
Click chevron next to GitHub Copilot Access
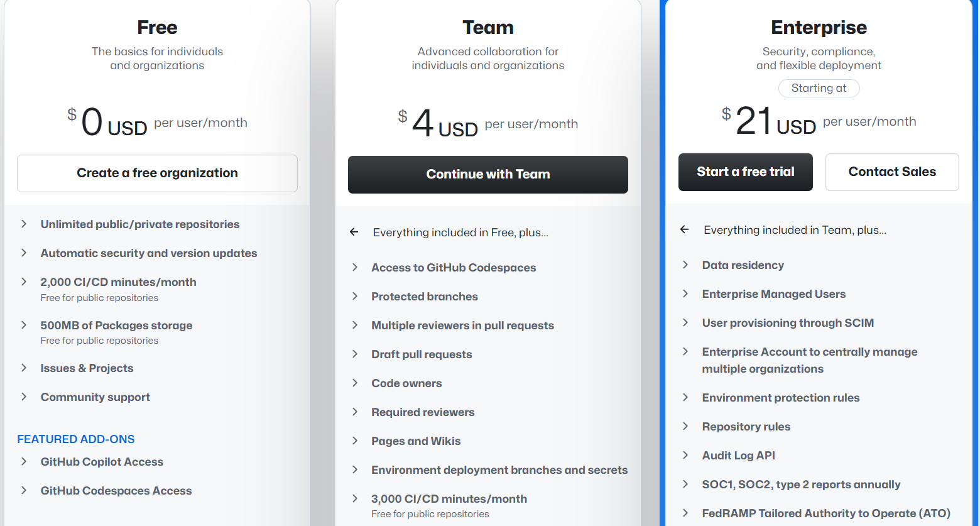(x=24, y=462)
